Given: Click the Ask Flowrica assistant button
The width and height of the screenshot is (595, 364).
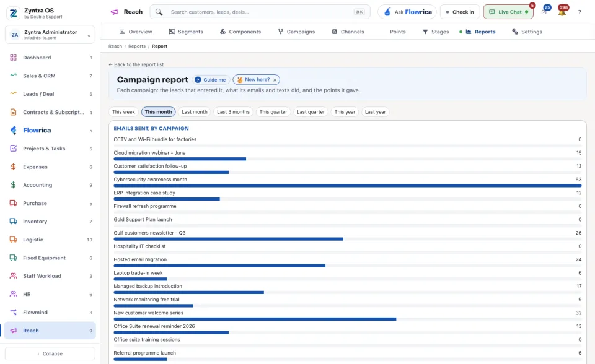Looking at the screenshot, I should coord(407,12).
